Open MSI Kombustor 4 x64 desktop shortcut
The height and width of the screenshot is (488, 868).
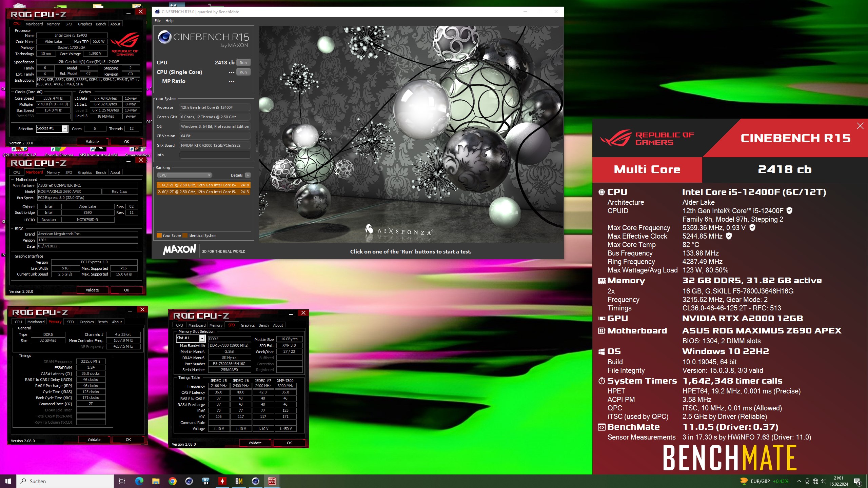(x=98, y=151)
